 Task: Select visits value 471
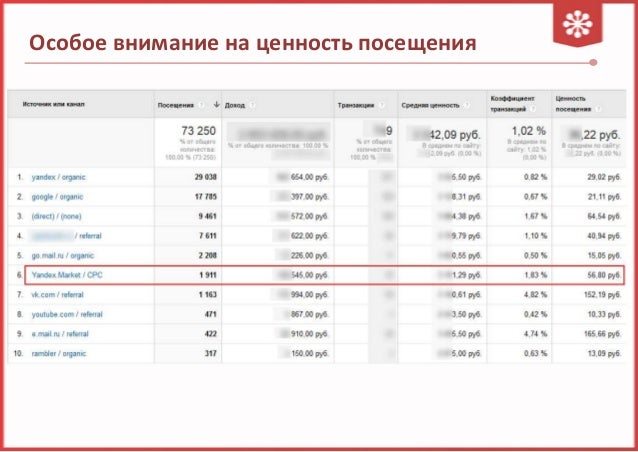click(x=211, y=314)
